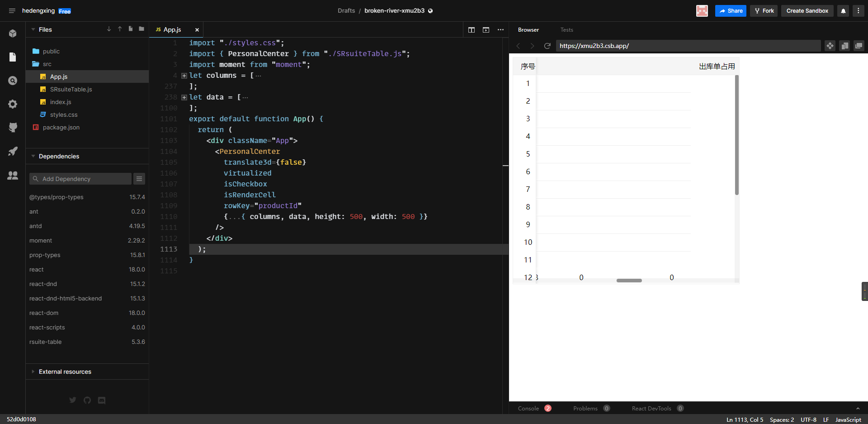
Task: Open the file explorer panel
Action: (13, 57)
